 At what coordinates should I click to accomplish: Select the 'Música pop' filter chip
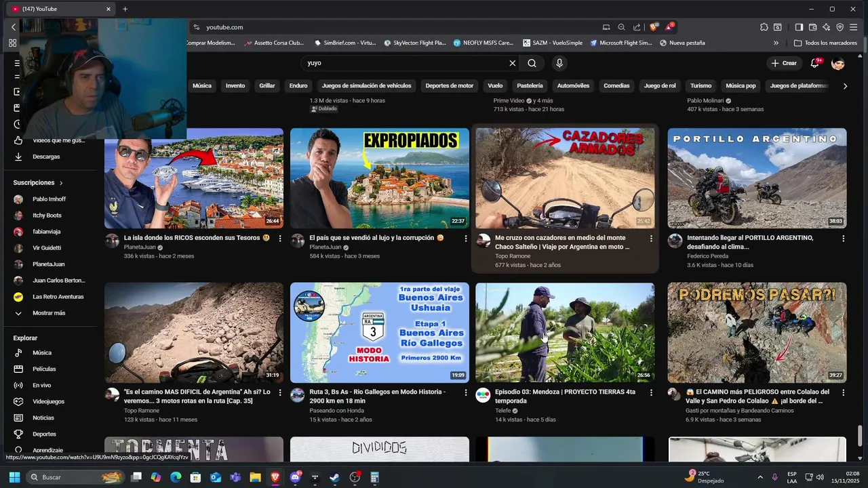coord(741,86)
